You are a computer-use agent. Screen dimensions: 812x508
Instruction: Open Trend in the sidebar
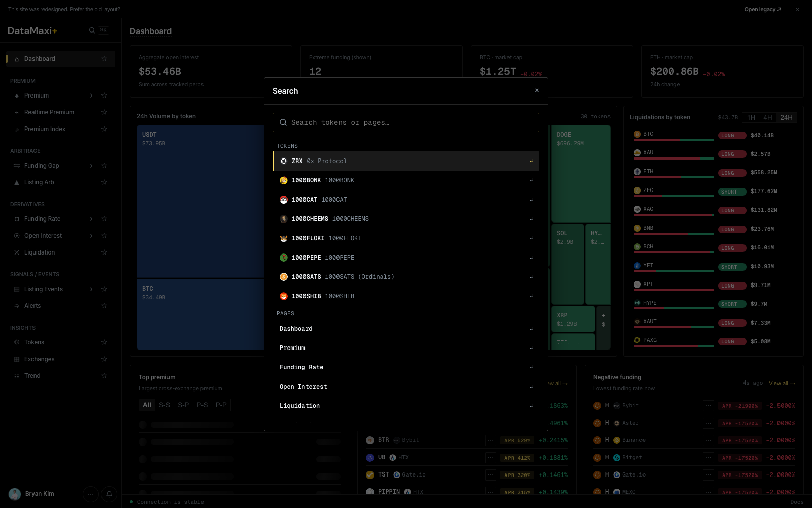point(32,376)
